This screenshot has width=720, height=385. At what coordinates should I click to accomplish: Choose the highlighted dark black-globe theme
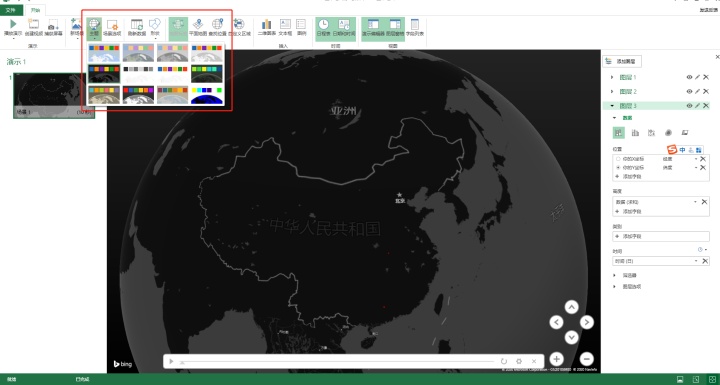pyautogui.click(x=104, y=74)
